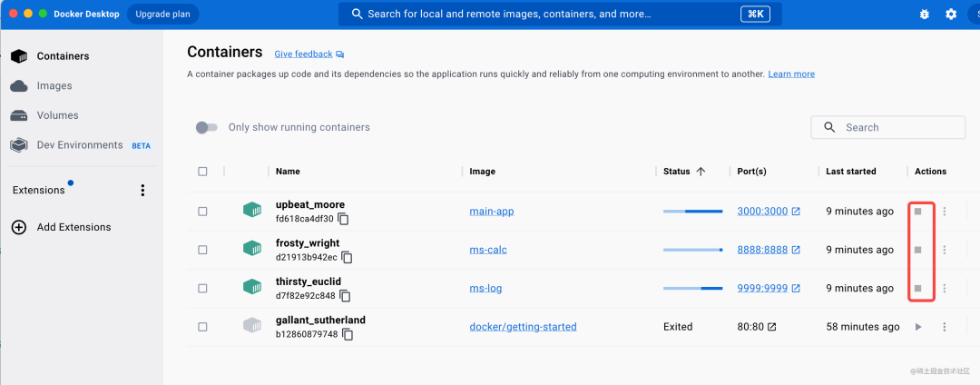Go to the Images section
This screenshot has width=980, height=385.
[x=54, y=85]
